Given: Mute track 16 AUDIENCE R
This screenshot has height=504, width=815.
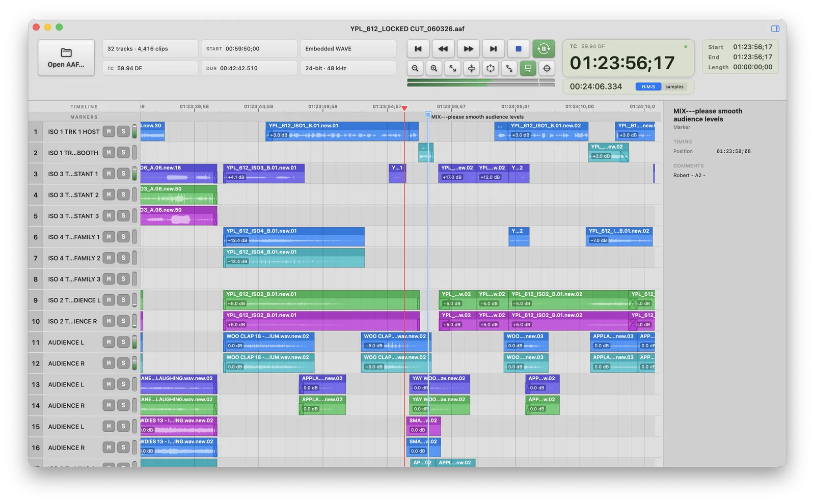Looking at the screenshot, I should click(x=108, y=447).
